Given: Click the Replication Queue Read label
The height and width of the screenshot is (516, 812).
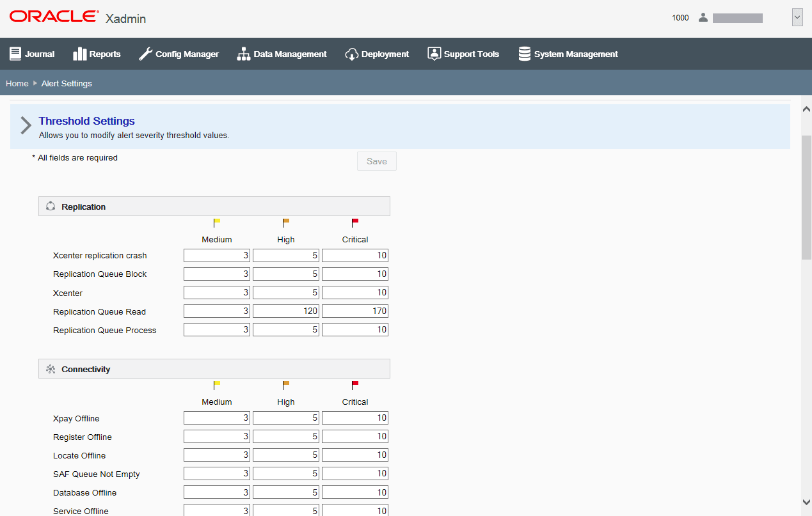Looking at the screenshot, I should click(x=99, y=312).
